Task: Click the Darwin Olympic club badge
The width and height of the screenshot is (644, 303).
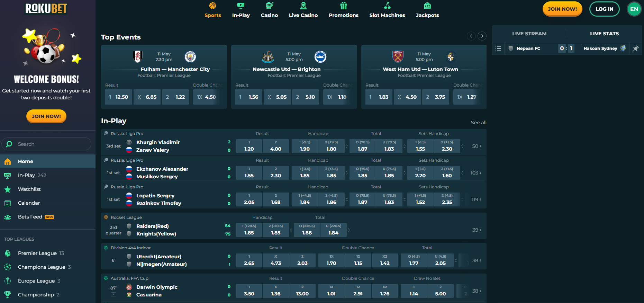Action: [x=129, y=287]
